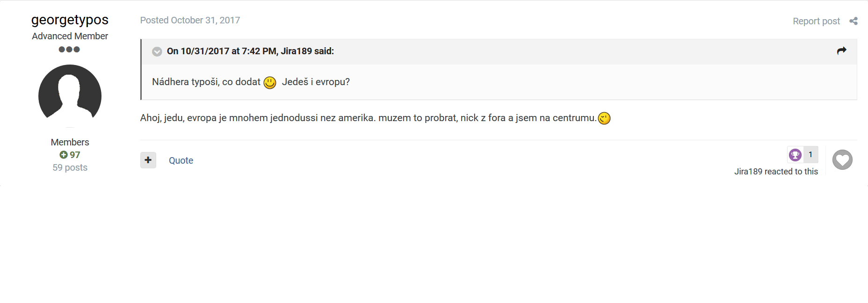Click the share post icon
This screenshot has width=868, height=303.
[854, 21]
